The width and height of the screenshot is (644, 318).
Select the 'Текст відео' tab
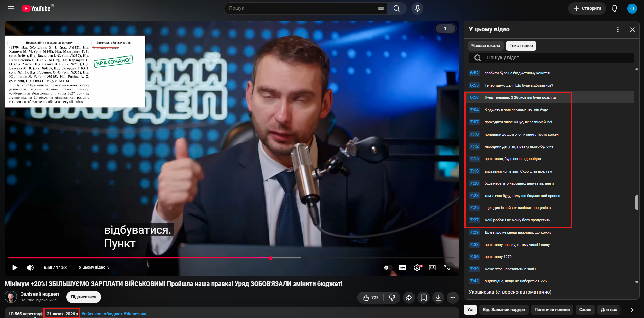521,46
